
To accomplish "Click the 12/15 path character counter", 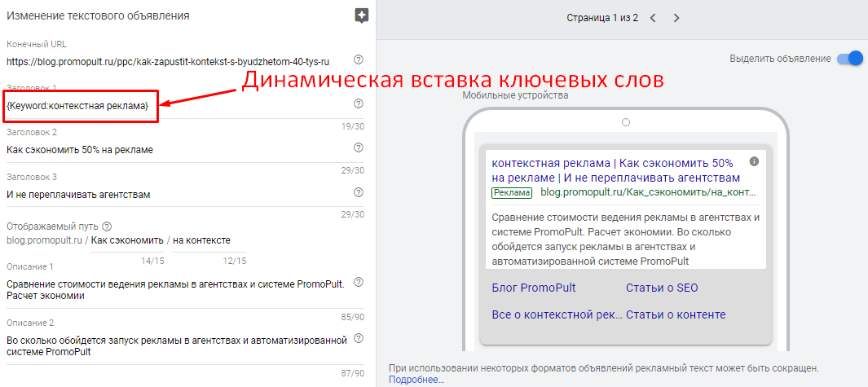I will click(x=235, y=262).
